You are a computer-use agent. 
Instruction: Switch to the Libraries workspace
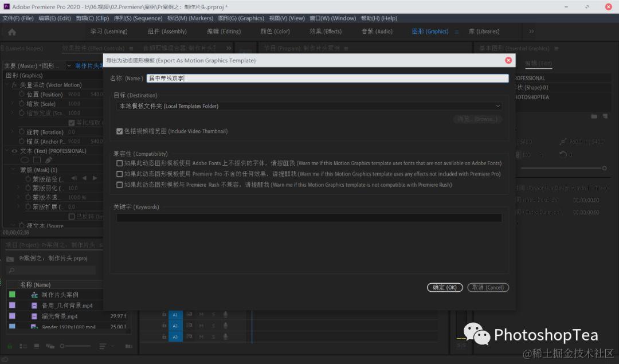(484, 32)
